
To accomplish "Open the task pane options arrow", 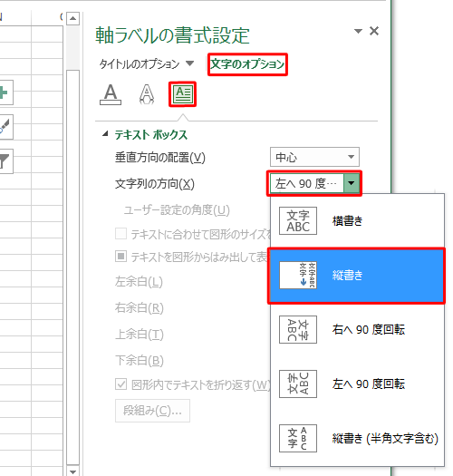I will 359,31.
